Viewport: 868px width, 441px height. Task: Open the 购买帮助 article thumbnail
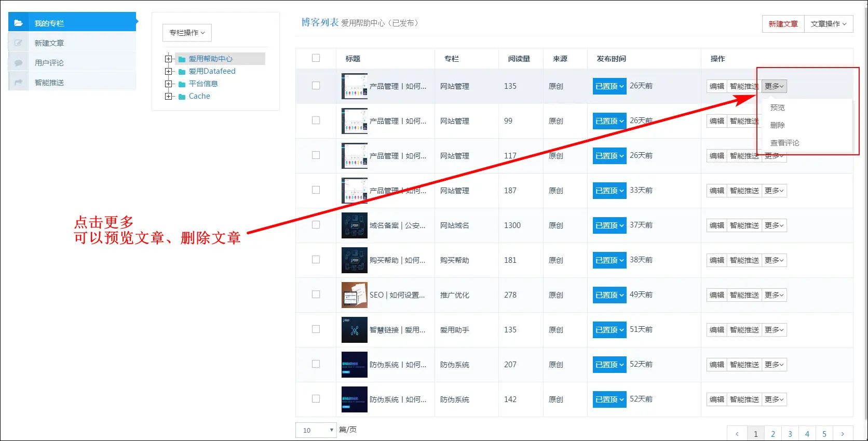[x=355, y=260]
